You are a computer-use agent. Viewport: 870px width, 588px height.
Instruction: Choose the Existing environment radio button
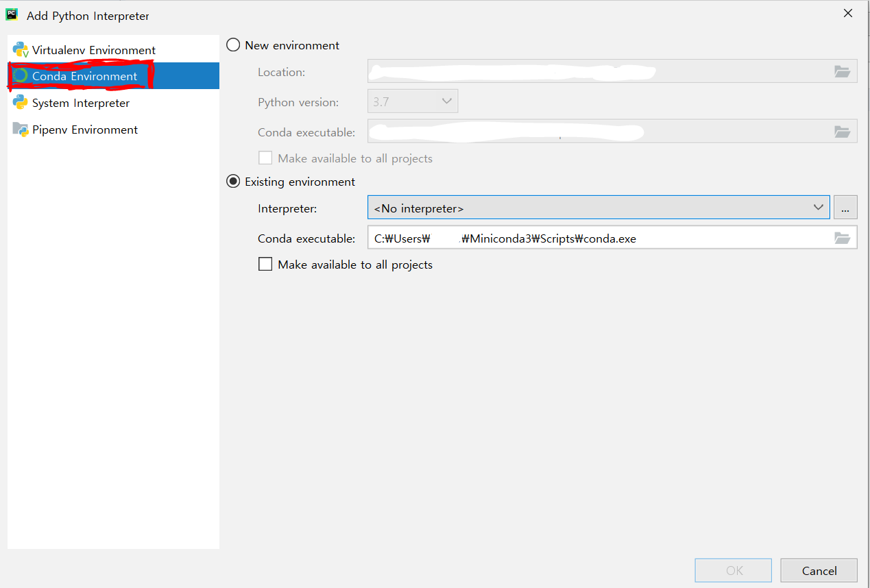point(233,182)
